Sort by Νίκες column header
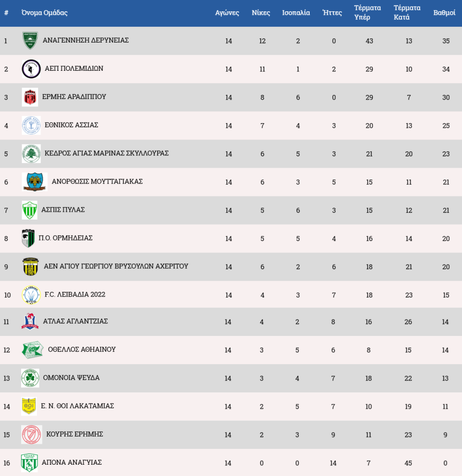The image size is (462, 476). click(x=261, y=13)
